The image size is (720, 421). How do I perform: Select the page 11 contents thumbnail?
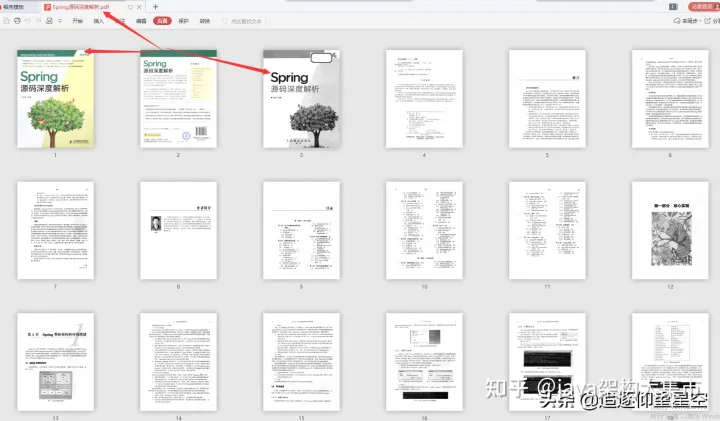point(547,230)
